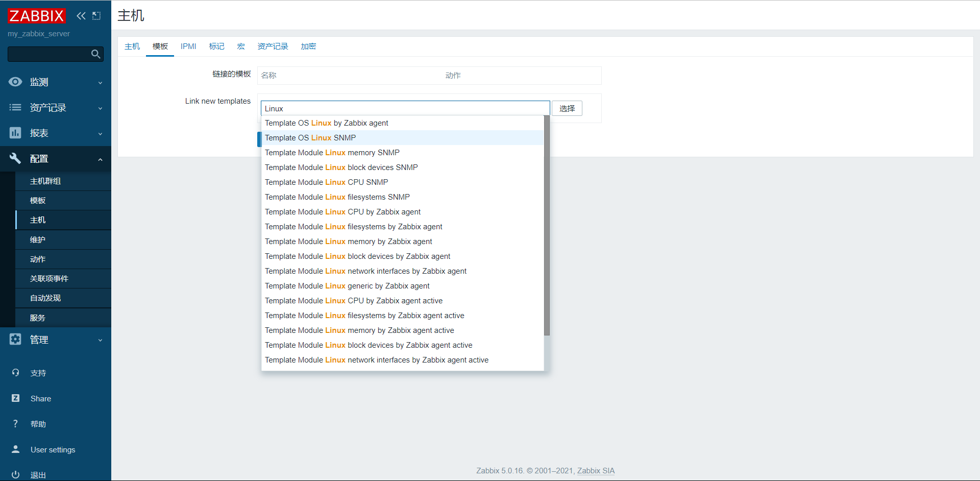
Task: Switch to the 加密 tab
Action: click(x=308, y=46)
